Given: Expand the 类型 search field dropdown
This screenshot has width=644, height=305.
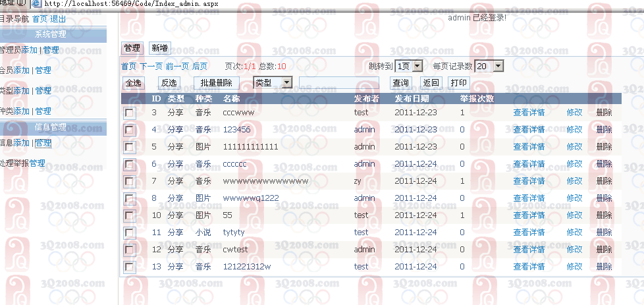Looking at the screenshot, I should click(x=273, y=82).
